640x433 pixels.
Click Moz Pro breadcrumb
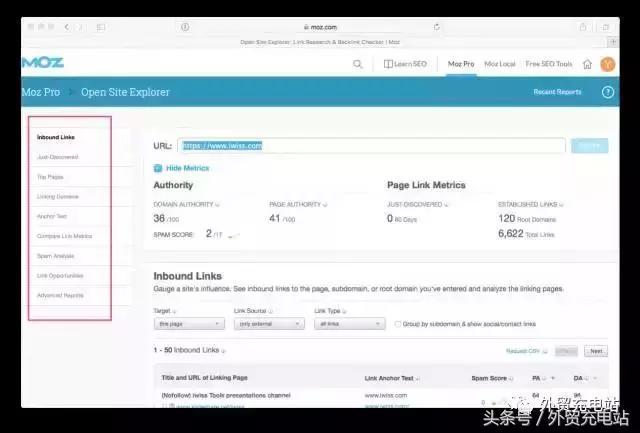point(40,92)
